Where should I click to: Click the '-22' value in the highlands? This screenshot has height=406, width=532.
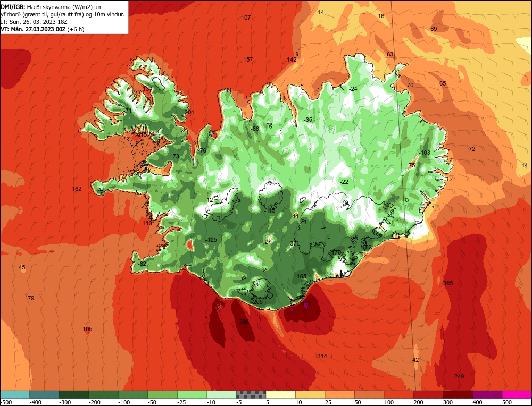pos(344,182)
